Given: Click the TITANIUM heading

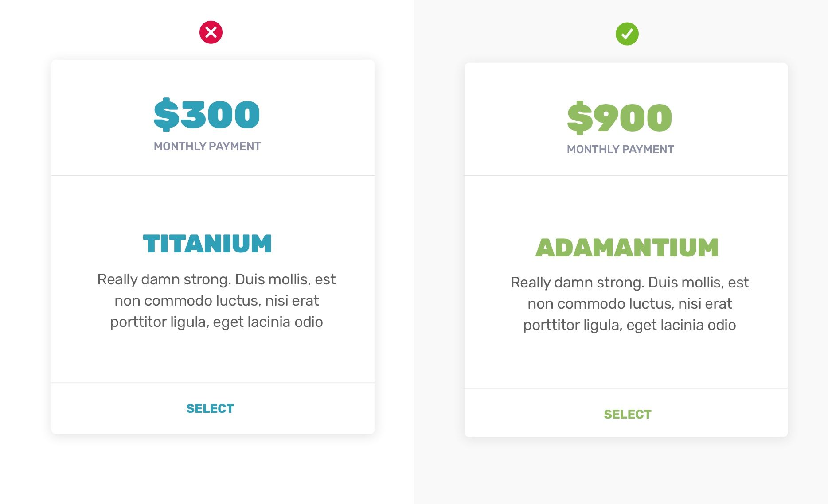Looking at the screenshot, I should pyautogui.click(x=207, y=244).
